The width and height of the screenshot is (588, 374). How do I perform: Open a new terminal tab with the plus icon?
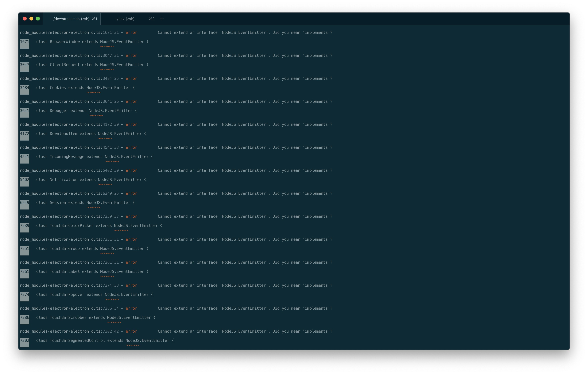[162, 19]
